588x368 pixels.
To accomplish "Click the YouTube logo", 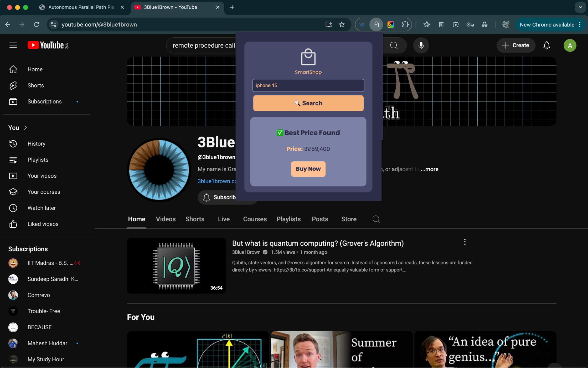I will [46, 45].
